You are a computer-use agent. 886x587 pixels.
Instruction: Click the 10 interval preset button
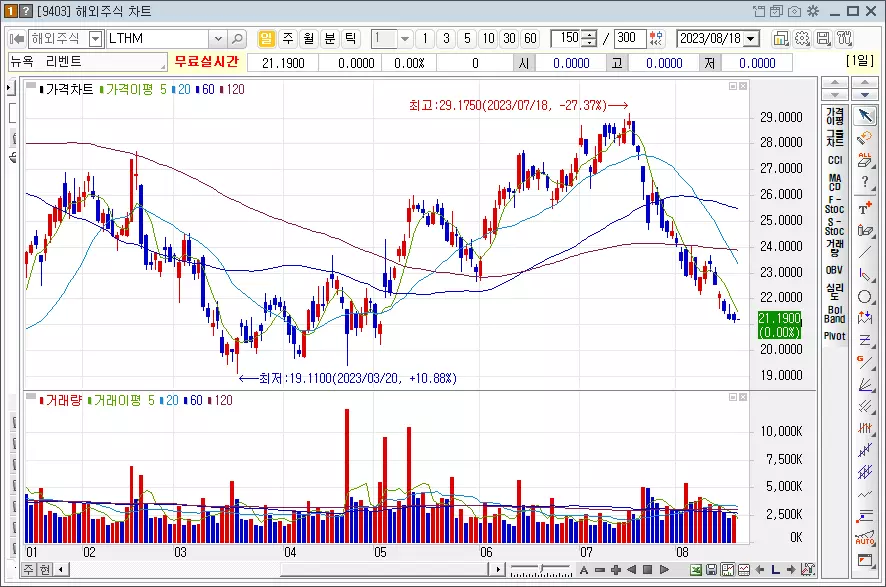(x=488, y=38)
